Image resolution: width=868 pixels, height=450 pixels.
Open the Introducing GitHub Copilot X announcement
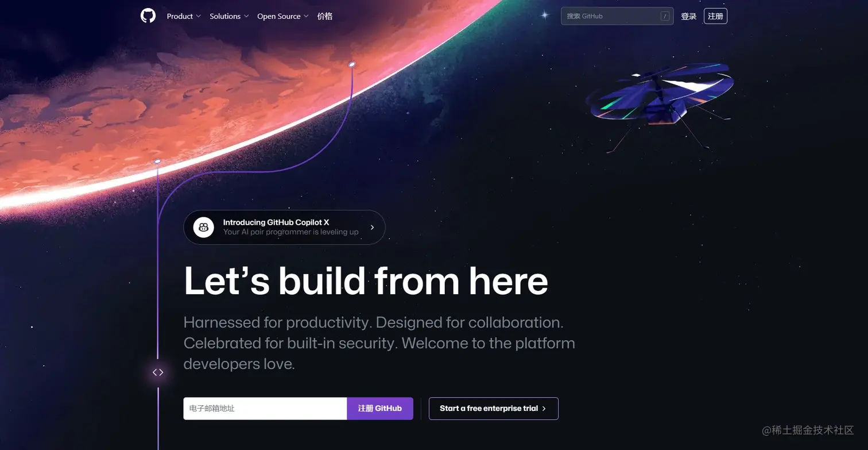[x=284, y=228]
